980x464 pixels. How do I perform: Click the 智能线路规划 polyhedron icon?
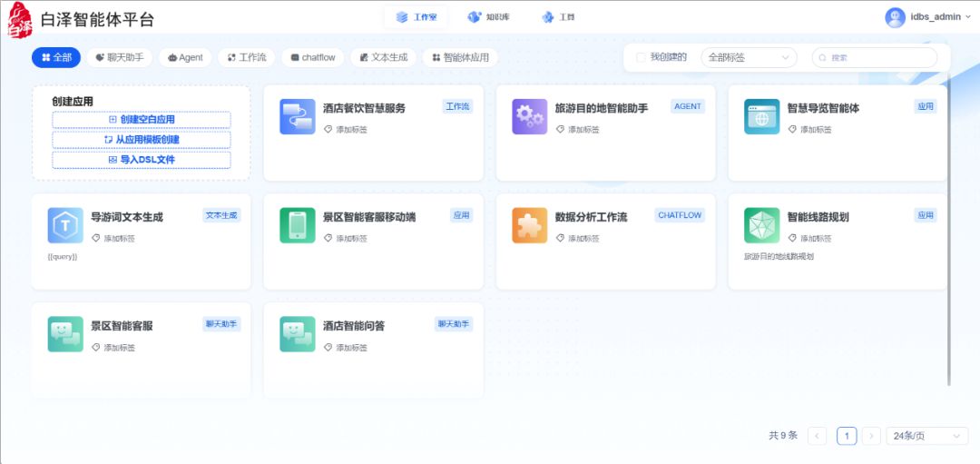pyautogui.click(x=761, y=225)
